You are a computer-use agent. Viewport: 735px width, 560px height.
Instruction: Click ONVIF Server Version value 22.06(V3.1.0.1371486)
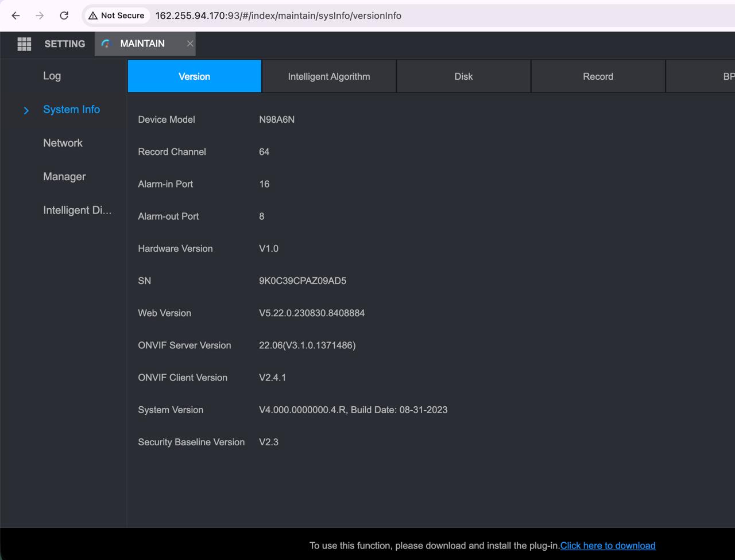click(x=307, y=345)
